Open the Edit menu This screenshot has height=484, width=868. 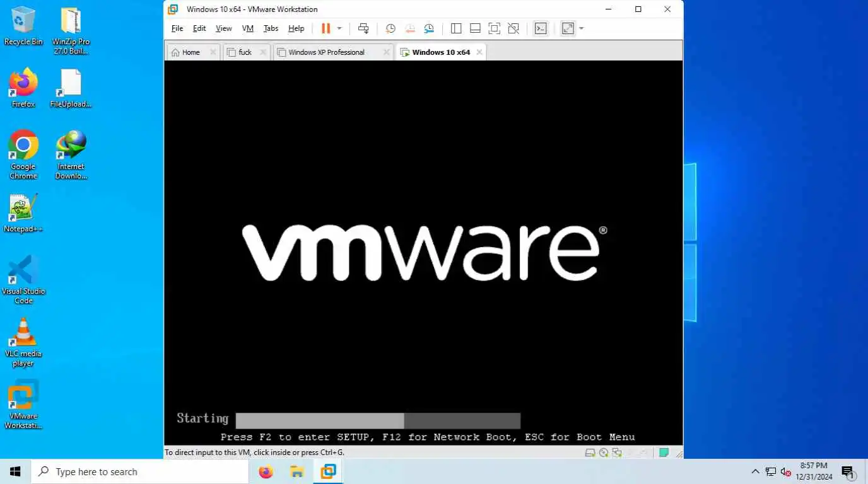tap(199, 28)
